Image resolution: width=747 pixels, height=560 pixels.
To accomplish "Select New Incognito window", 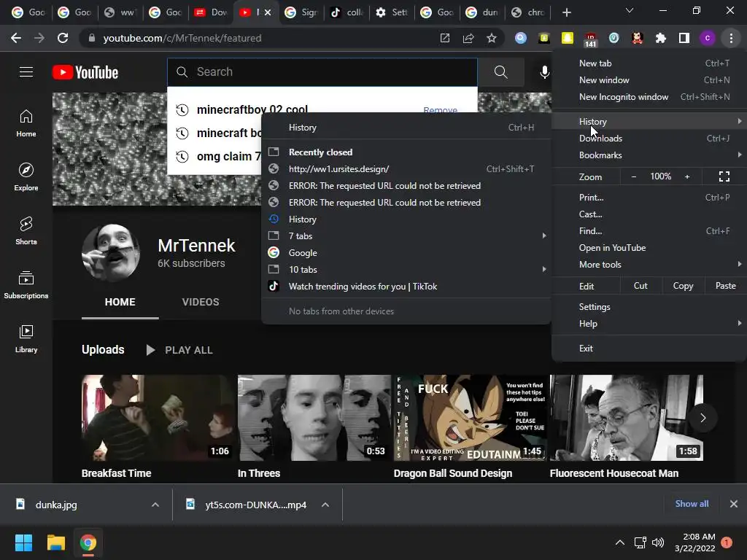I will [x=649, y=97].
